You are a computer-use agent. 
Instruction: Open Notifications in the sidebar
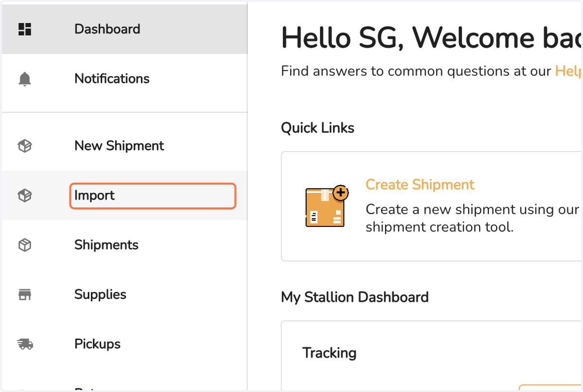click(x=124, y=79)
